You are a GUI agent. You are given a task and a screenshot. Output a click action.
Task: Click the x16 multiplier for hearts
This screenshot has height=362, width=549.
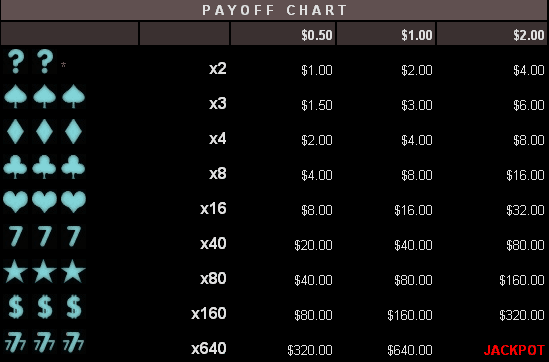(x=213, y=209)
